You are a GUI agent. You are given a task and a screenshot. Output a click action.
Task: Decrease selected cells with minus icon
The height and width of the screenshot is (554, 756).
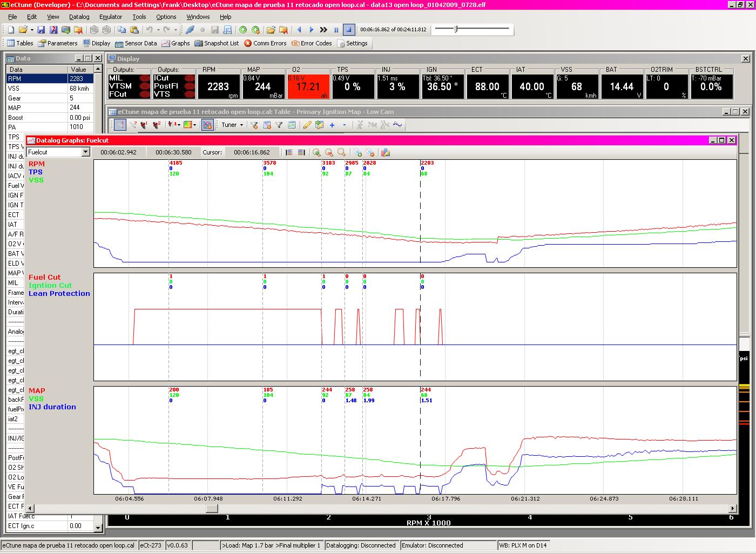pyautogui.click(x=345, y=125)
